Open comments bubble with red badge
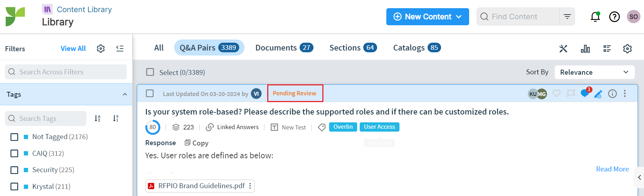Viewport: 644px width, 196px height. 585,93
